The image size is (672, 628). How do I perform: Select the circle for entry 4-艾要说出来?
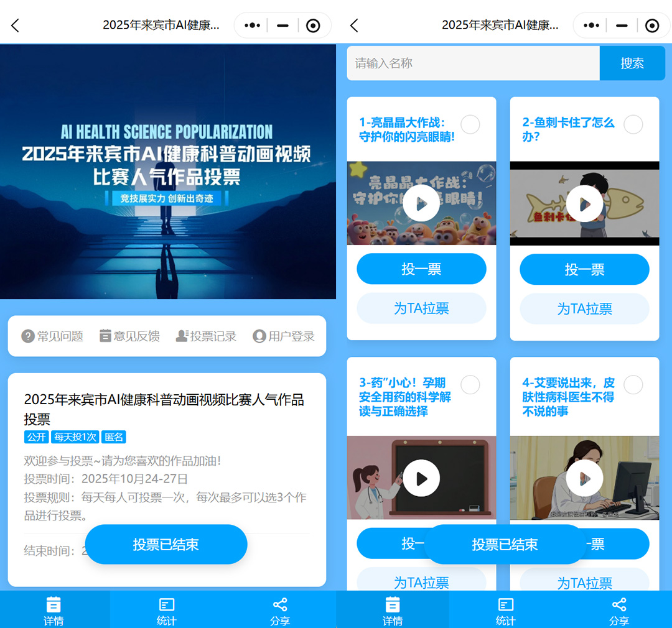(633, 385)
